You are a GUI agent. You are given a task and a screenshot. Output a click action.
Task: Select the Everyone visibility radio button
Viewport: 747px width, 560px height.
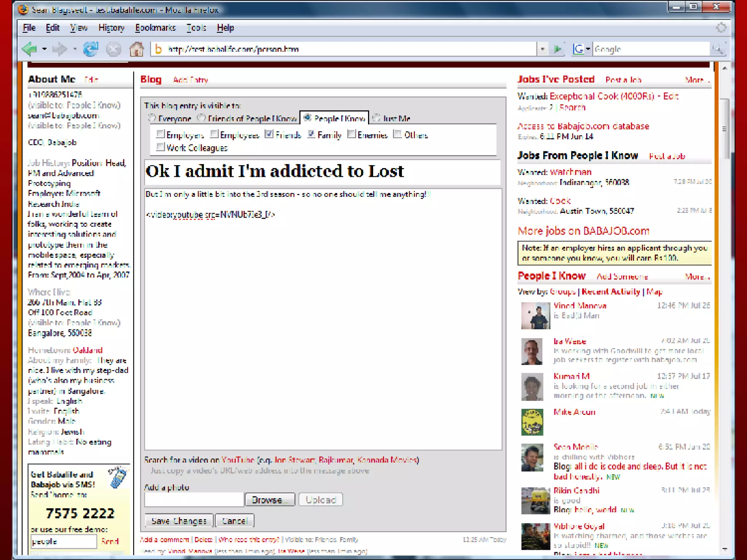click(152, 118)
